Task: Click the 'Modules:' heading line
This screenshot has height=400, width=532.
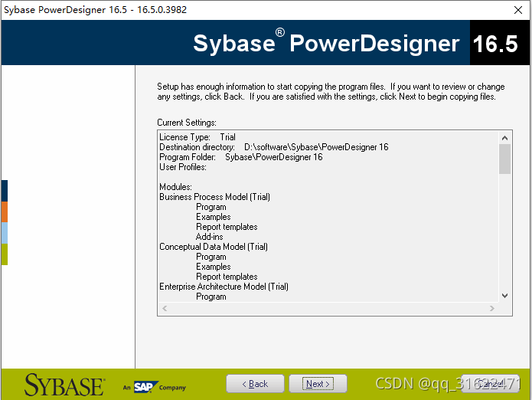Action: pyautogui.click(x=176, y=187)
